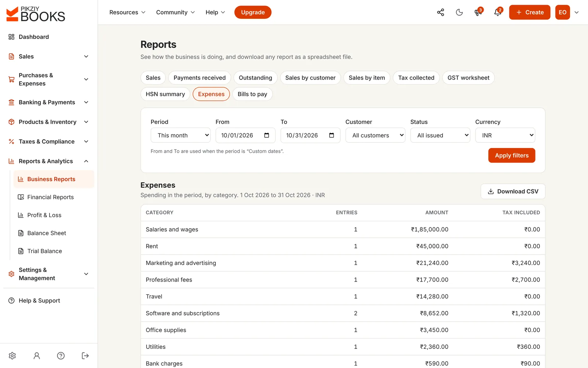The height and width of the screenshot is (368, 588).
Task: Switch to Sales by customer tab
Action: tap(310, 78)
